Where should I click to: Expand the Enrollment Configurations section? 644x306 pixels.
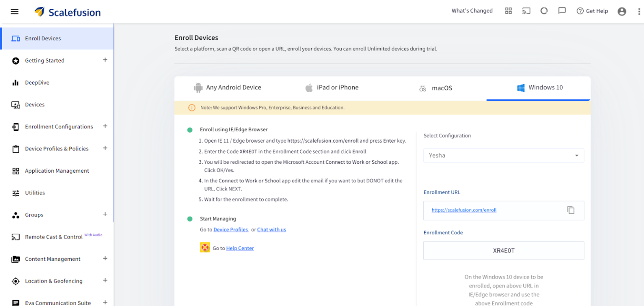tap(105, 126)
